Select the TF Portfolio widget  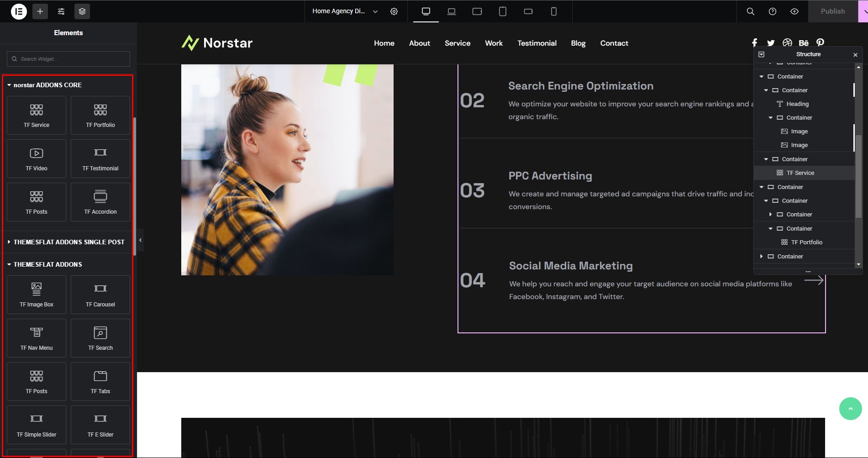(x=100, y=115)
